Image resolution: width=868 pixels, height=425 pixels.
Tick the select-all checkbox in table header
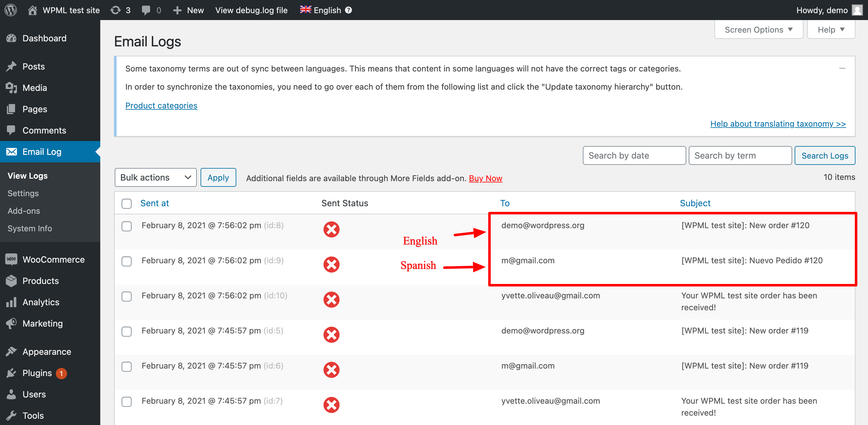(127, 203)
